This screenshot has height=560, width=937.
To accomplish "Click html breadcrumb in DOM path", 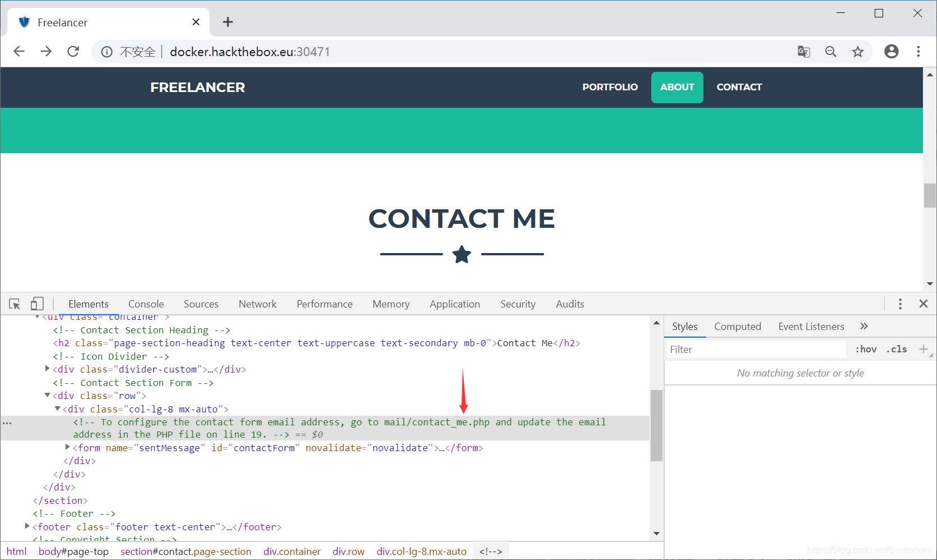I will [17, 552].
